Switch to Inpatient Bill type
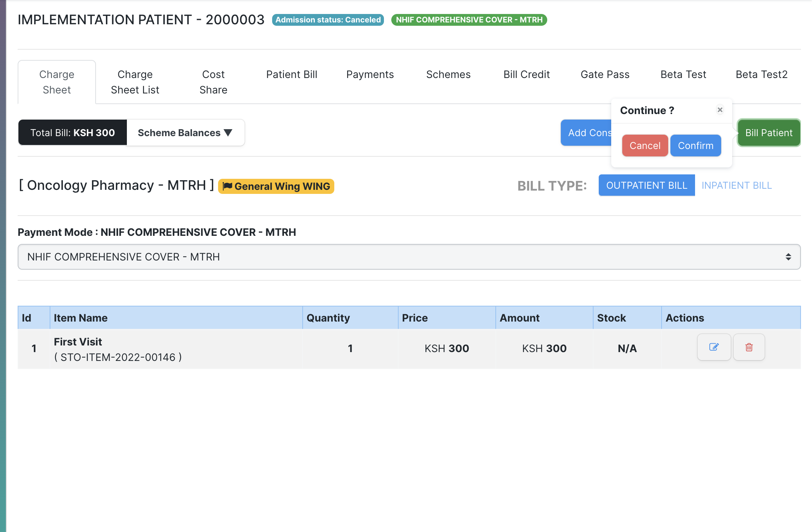Image resolution: width=812 pixels, height=532 pixels. 737,185
